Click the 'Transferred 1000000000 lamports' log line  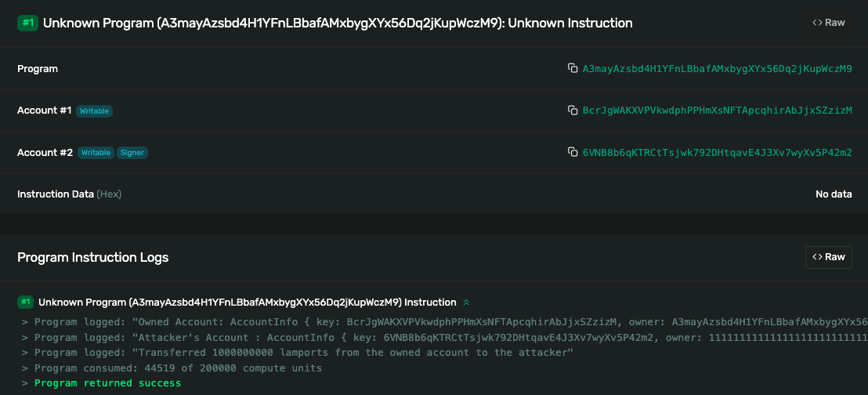coord(304,353)
